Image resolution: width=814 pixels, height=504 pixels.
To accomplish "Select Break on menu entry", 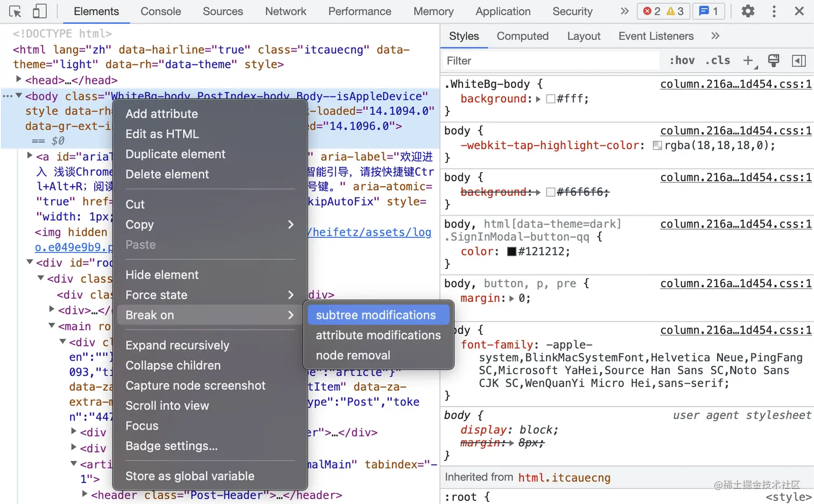I will pos(210,315).
